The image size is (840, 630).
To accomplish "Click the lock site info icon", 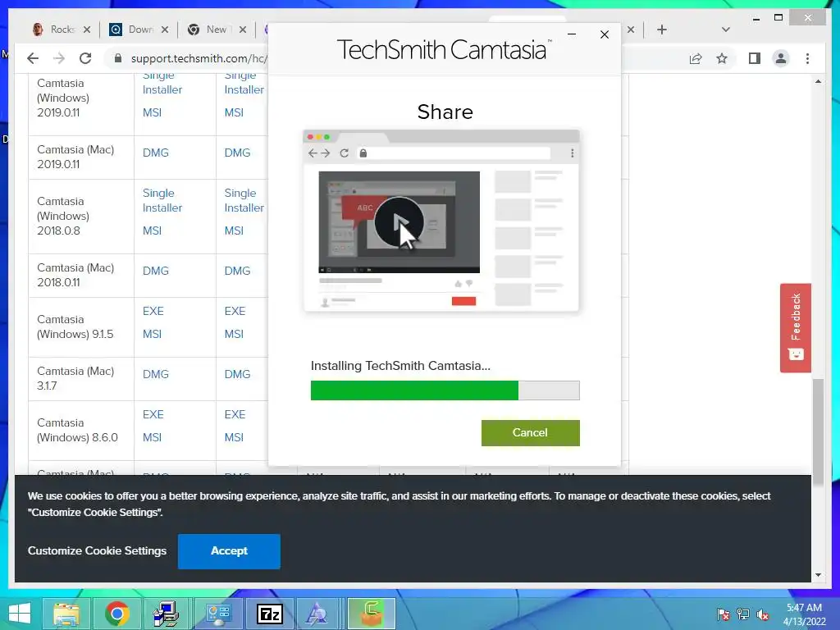I will pyautogui.click(x=118, y=58).
